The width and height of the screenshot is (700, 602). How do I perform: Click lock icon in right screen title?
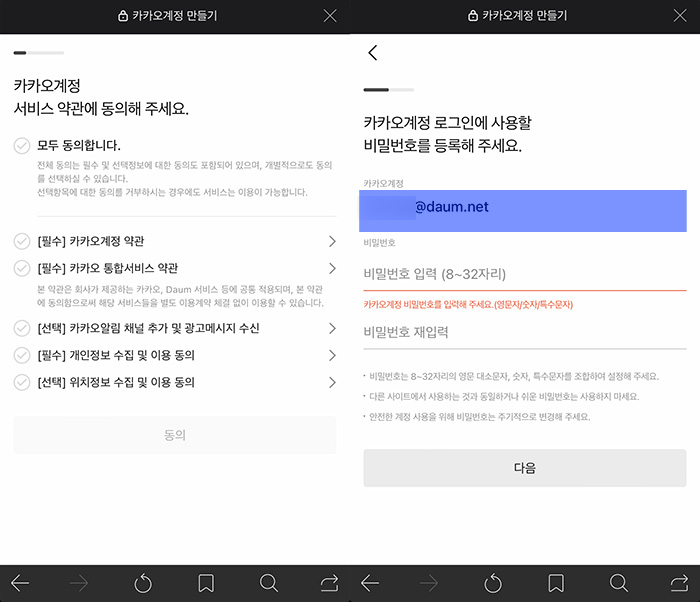473,16
